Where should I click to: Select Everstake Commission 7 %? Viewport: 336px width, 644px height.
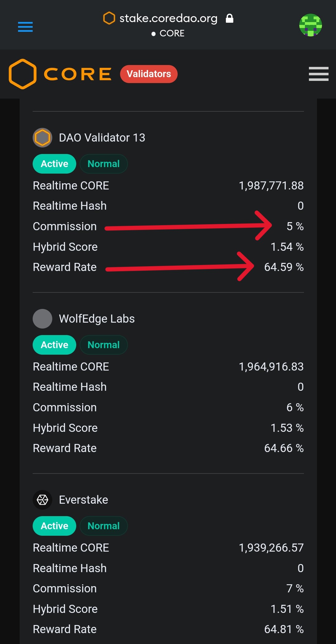pos(295,589)
